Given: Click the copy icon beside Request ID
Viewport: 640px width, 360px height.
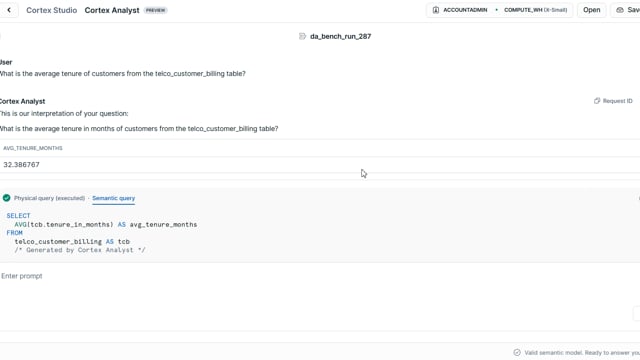Looking at the screenshot, I should [x=597, y=101].
